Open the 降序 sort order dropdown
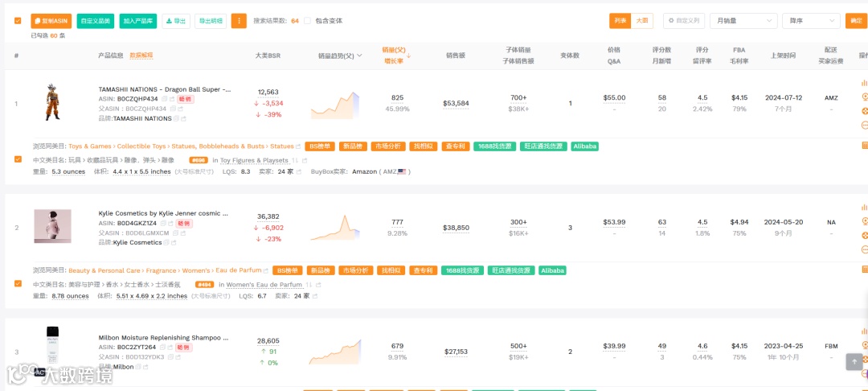The width and height of the screenshot is (868, 391). pos(811,21)
